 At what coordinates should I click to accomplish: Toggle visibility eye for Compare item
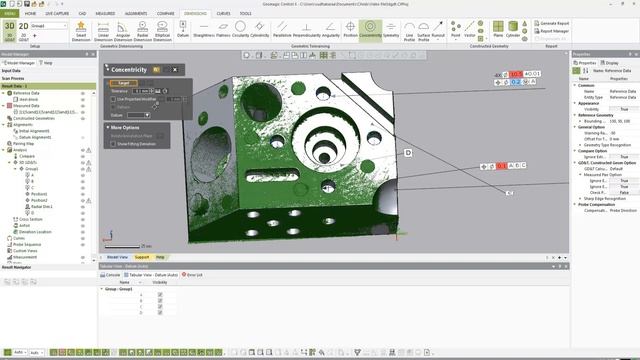[83, 156]
